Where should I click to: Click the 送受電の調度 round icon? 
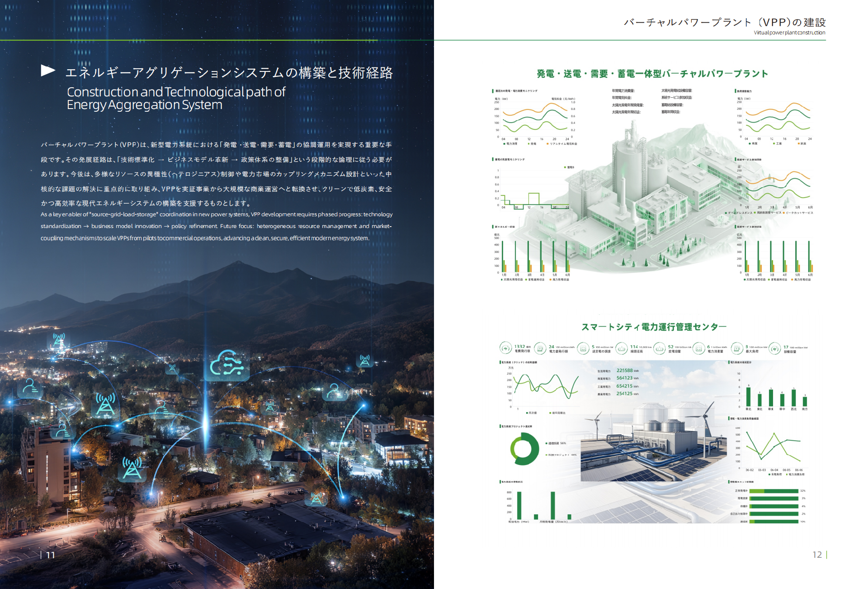click(583, 348)
